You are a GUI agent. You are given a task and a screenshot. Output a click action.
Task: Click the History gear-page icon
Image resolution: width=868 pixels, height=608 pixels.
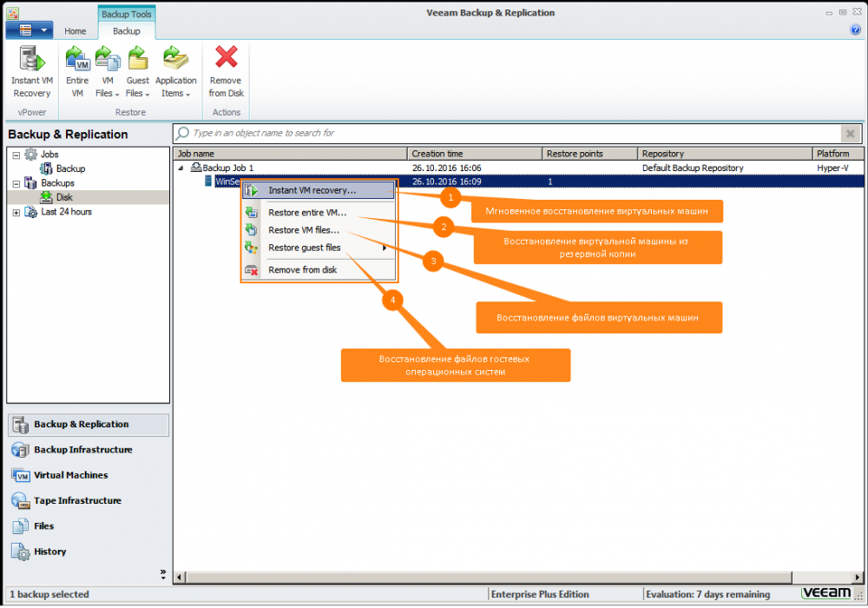21,552
